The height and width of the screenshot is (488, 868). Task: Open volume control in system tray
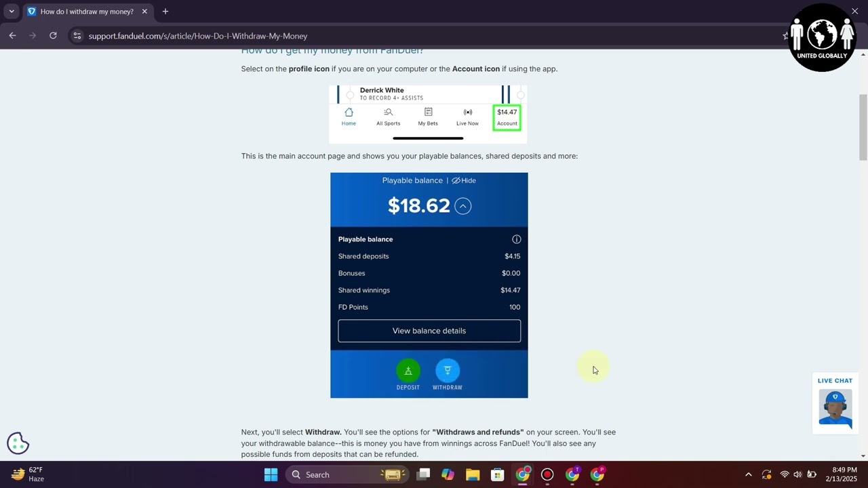click(x=797, y=474)
